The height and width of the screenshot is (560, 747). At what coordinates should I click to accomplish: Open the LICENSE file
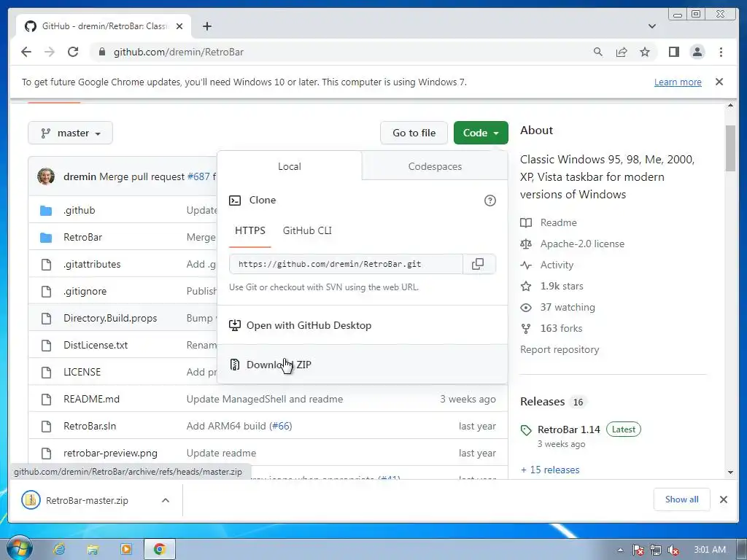[82, 372]
